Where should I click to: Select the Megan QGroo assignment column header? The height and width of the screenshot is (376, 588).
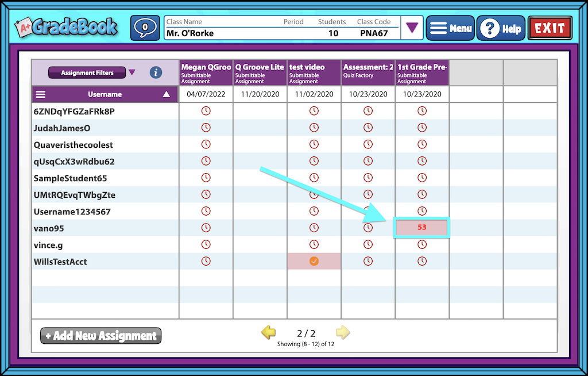[x=206, y=73]
